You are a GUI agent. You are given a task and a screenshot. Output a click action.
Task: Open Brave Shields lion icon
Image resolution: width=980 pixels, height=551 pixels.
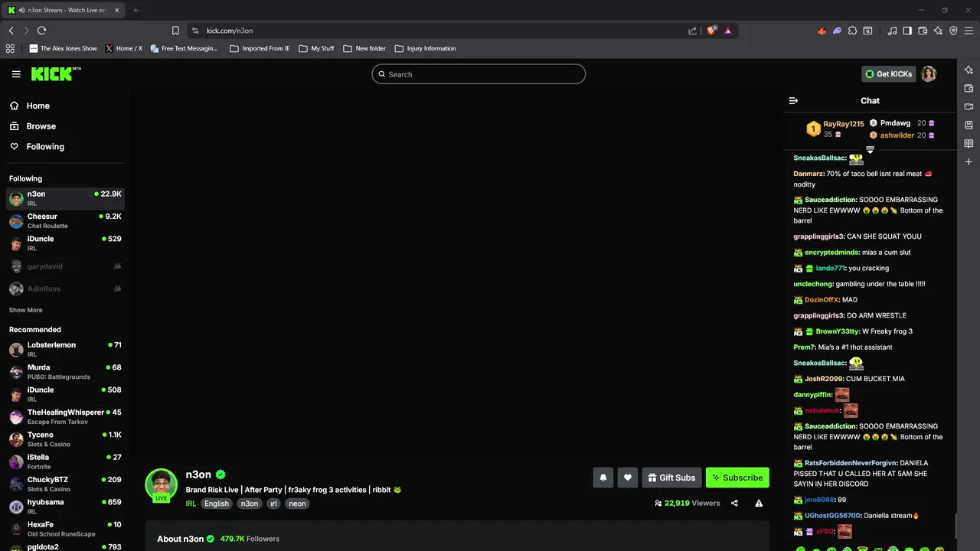click(x=711, y=31)
